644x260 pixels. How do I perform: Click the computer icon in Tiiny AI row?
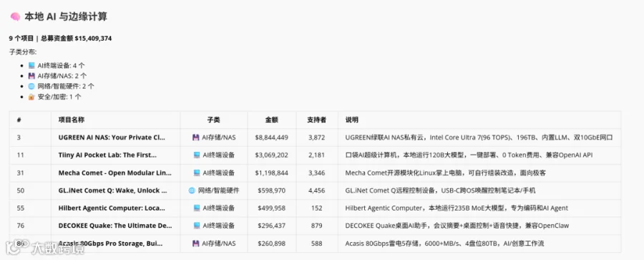click(197, 155)
